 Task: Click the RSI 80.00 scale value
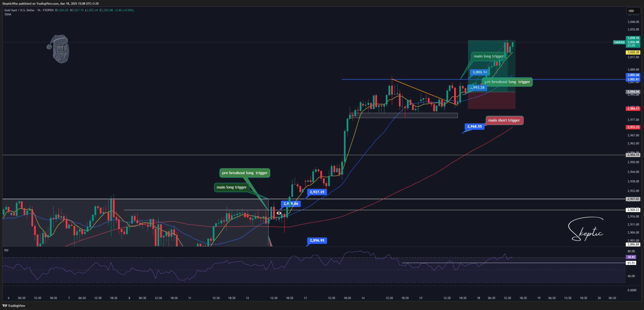point(631,251)
